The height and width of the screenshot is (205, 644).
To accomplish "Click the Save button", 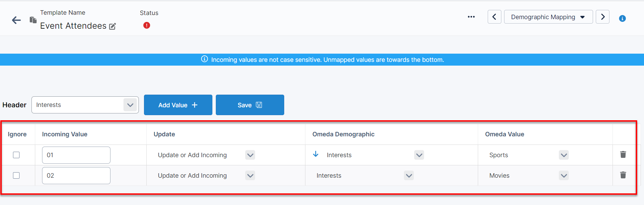I will (x=250, y=105).
